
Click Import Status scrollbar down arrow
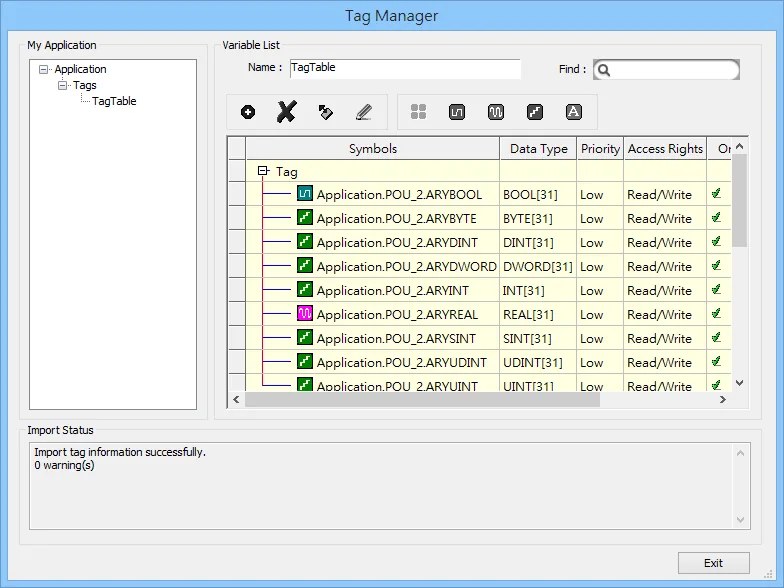(x=740, y=520)
